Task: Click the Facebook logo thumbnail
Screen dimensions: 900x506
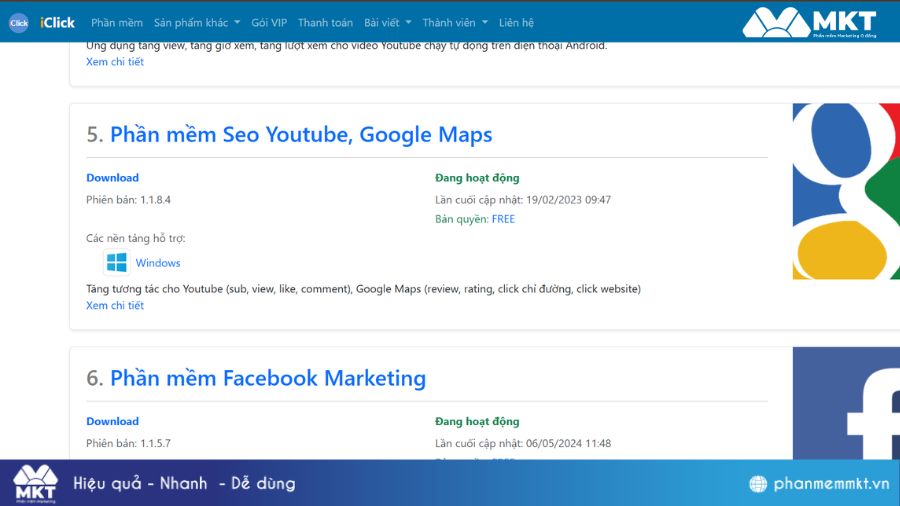Action: 846,403
